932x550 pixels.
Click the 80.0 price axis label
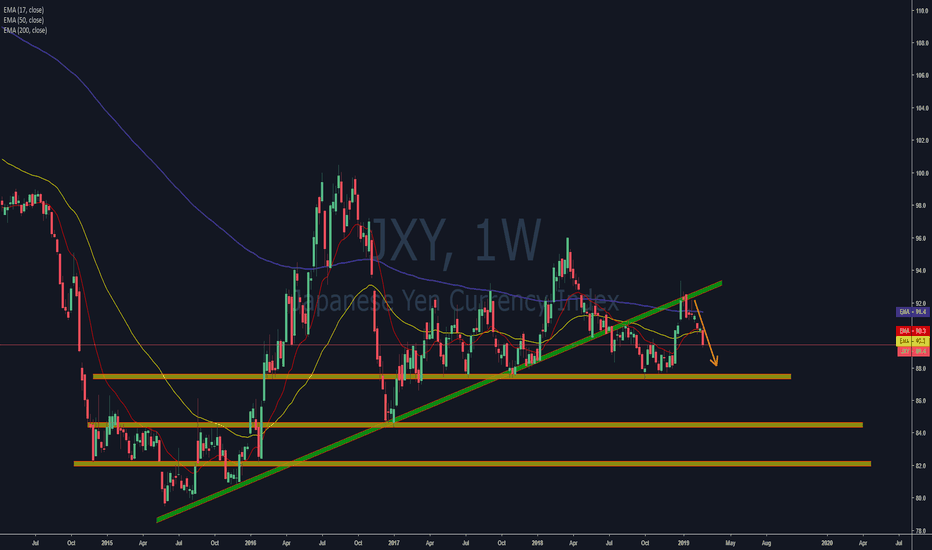pos(922,498)
